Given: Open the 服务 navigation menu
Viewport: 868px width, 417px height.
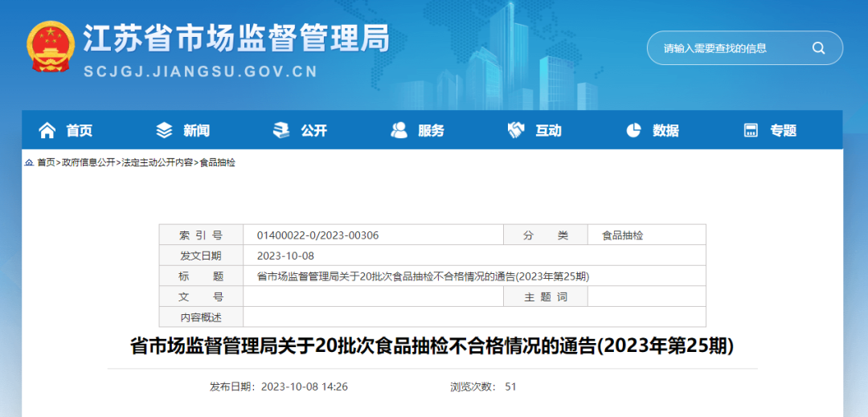Looking at the screenshot, I should coord(431,131).
